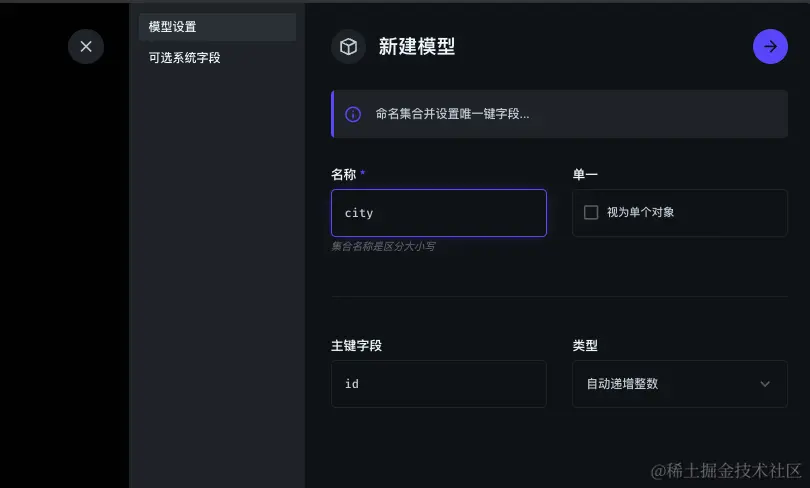Click the 单一 section label
The height and width of the screenshot is (488, 810).
click(x=585, y=174)
